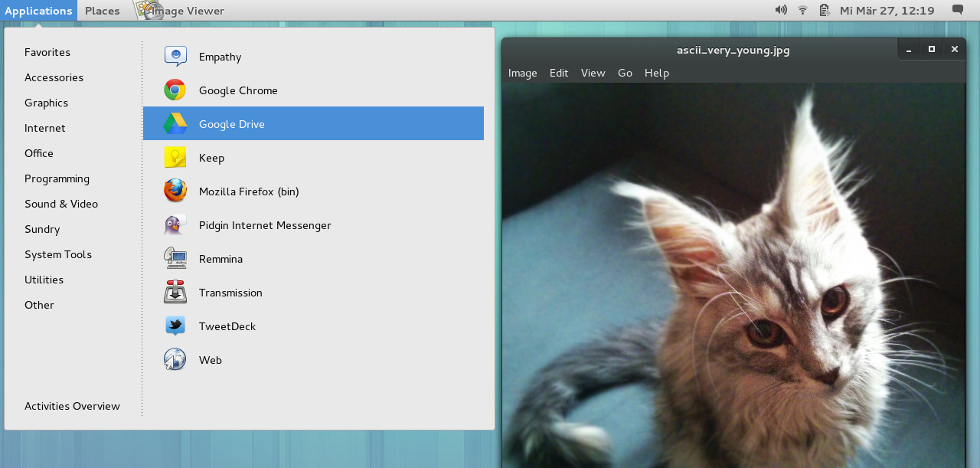The width and height of the screenshot is (980, 468).
Task: Close the Image Viewer window
Action: [x=955, y=50]
